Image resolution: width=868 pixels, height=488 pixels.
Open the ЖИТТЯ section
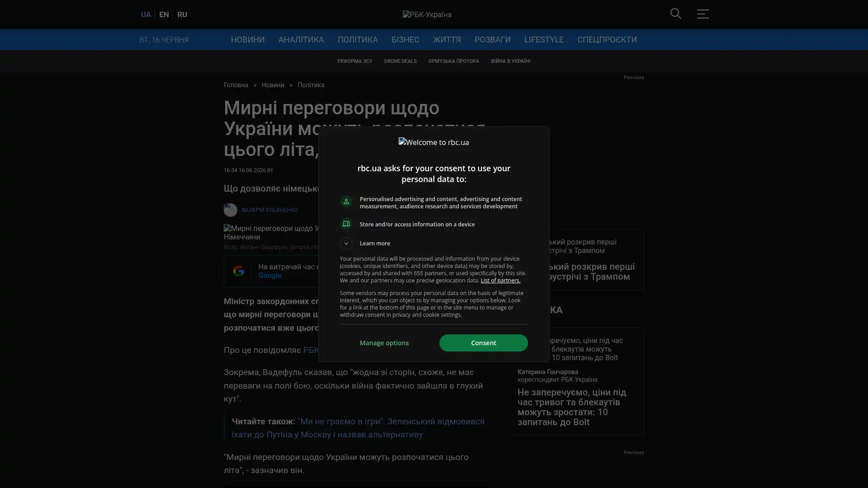click(x=447, y=40)
